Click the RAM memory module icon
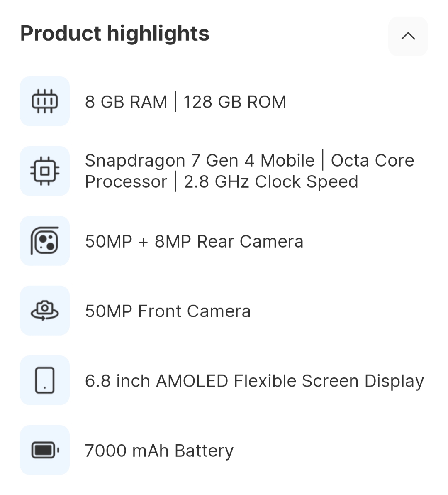 (45, 101)
